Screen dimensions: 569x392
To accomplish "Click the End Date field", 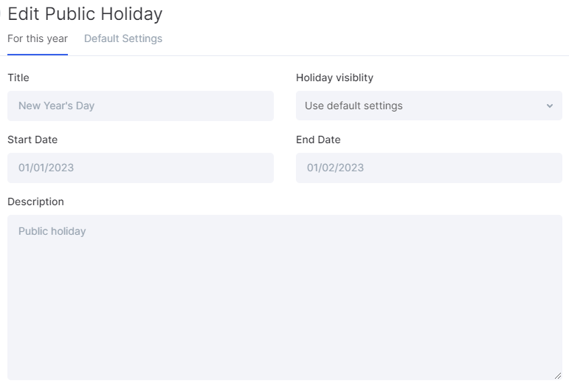I will pos(429,168).
